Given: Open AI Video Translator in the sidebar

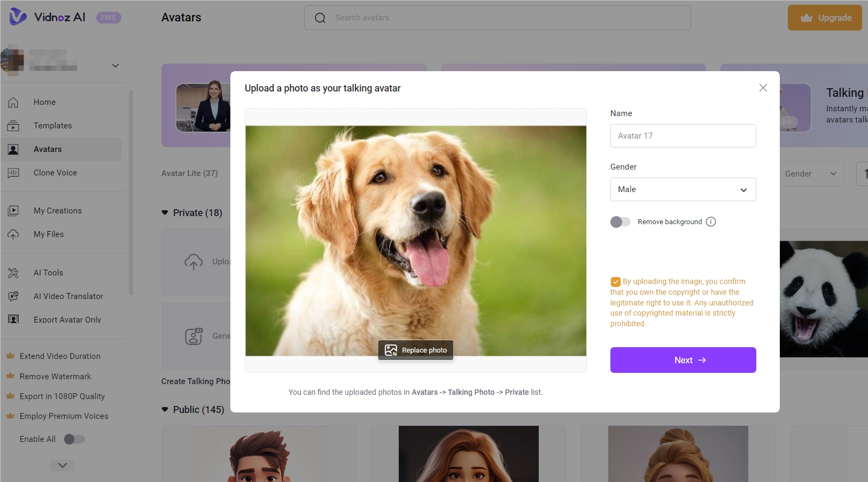Looking at the screenshot, I should [x=61, y=296].
